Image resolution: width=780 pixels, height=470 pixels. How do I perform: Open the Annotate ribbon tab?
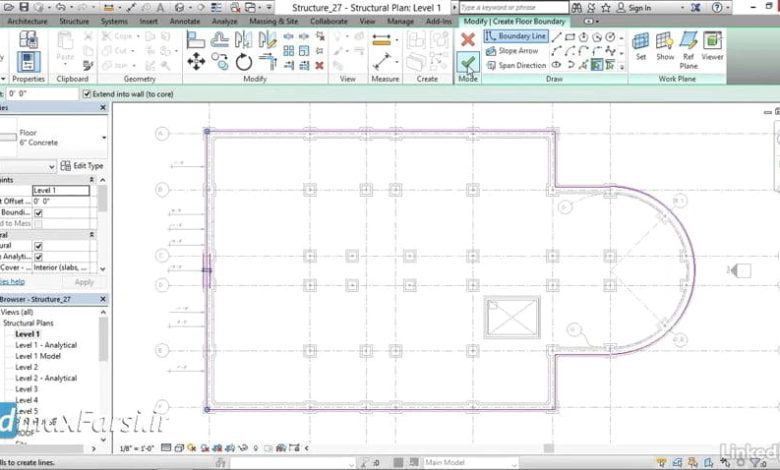click(x=185, y=21)
